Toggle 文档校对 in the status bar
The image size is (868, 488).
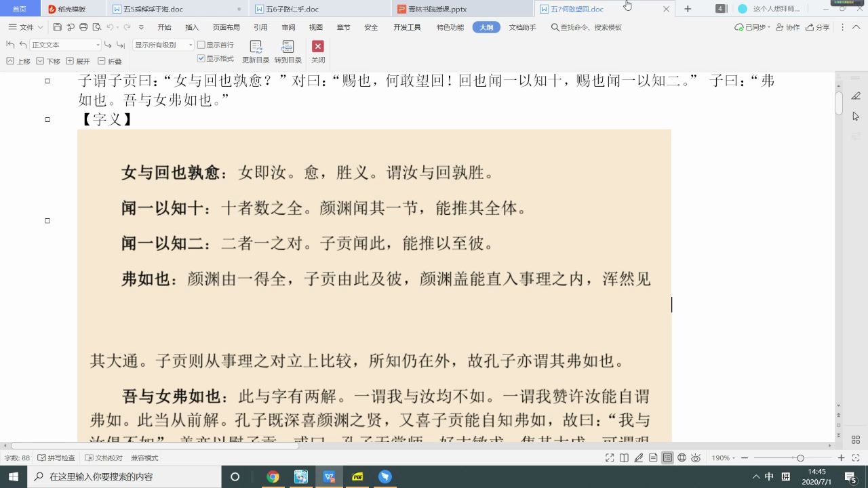[x=104, y=458]
